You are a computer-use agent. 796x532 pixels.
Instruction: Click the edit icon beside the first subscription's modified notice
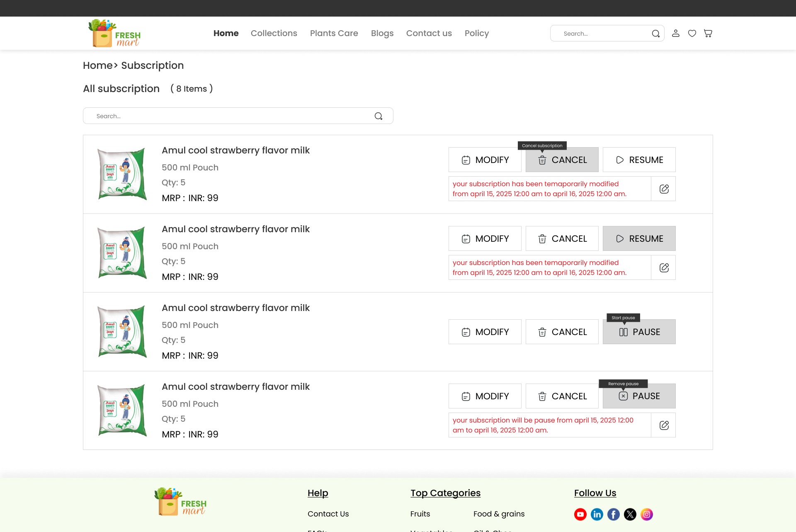(x=664, y=189)
